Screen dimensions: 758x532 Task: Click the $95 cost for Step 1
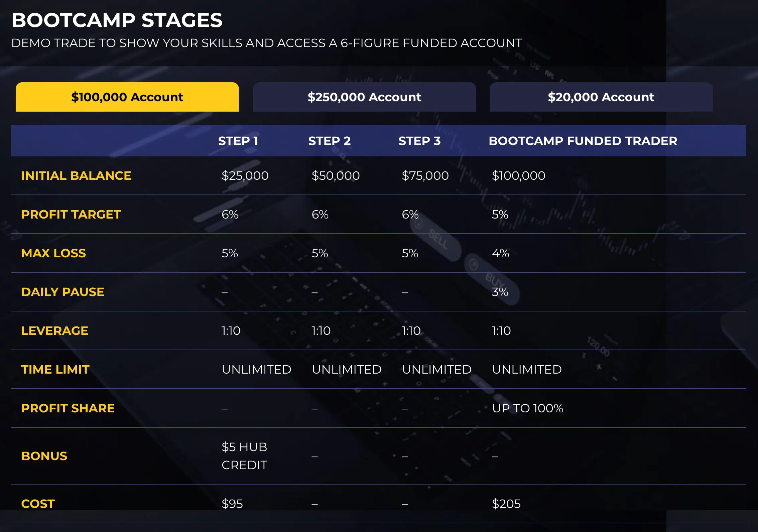[x=232, y=504]
